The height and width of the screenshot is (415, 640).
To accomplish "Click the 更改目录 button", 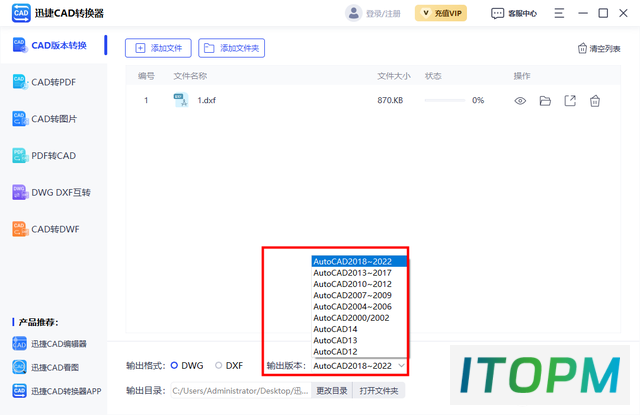I will (332, 391).
